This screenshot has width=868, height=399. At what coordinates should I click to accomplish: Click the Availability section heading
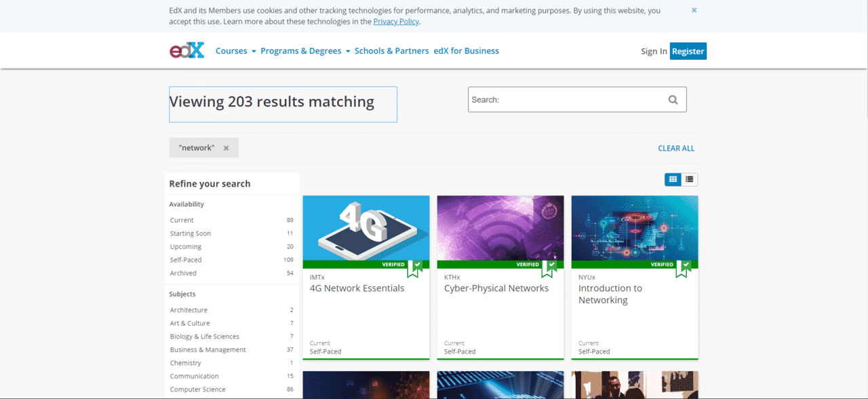186,204
